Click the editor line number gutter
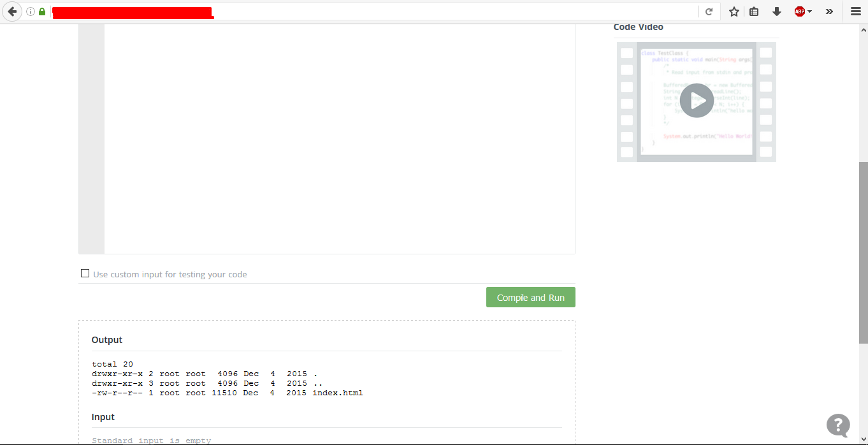This screenshot has height=445, width=868. [x=92, y=139]
